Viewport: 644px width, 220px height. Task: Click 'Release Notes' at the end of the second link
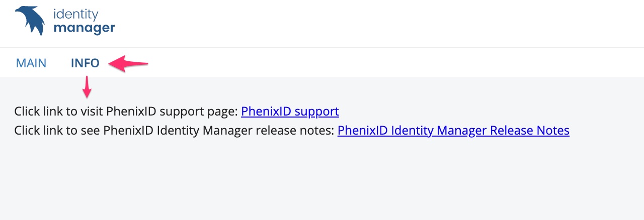tap(530, 131)
